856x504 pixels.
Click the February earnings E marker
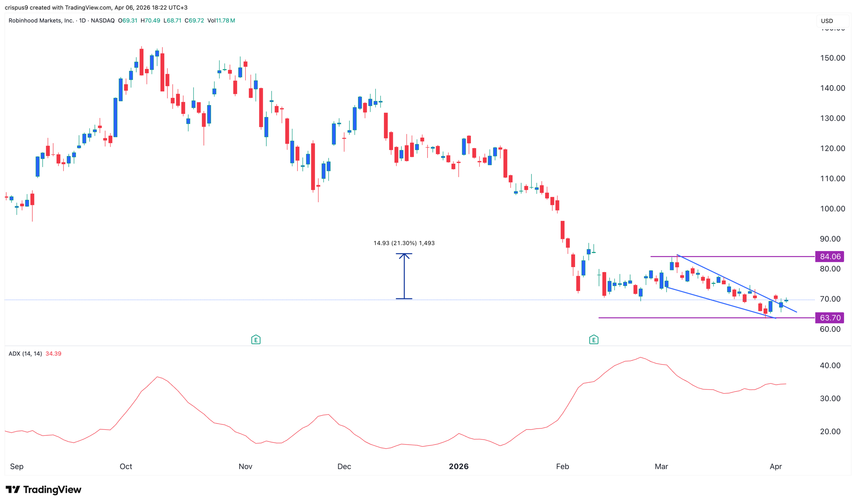point(594,339)
